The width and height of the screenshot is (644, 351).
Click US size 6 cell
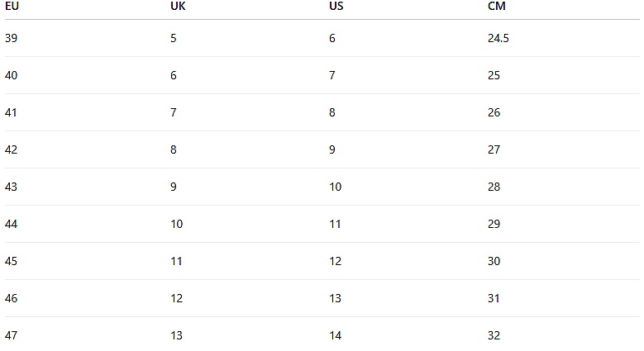332,38
